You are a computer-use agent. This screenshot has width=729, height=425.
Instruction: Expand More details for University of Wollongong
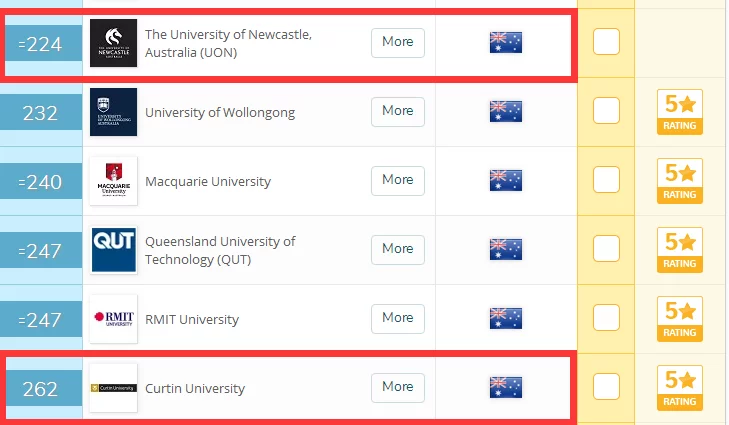[x=397, y=111]
